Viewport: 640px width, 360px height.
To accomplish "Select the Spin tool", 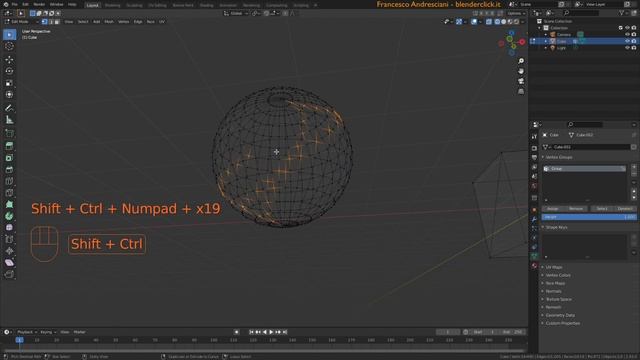I will (x=9, y=216).
